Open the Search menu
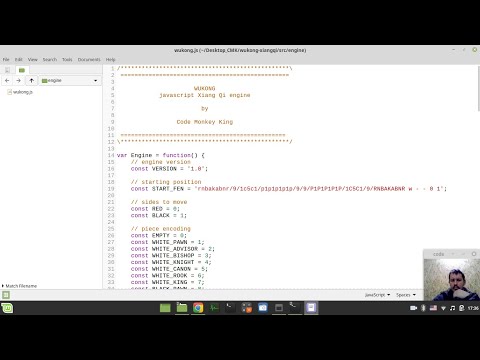 tap(50, 59)
